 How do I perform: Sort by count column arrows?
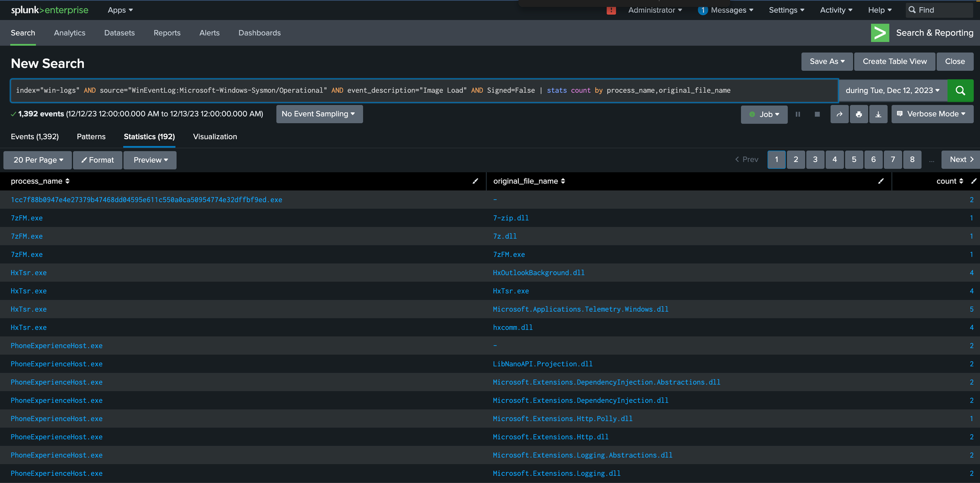[x=961, y=181]
